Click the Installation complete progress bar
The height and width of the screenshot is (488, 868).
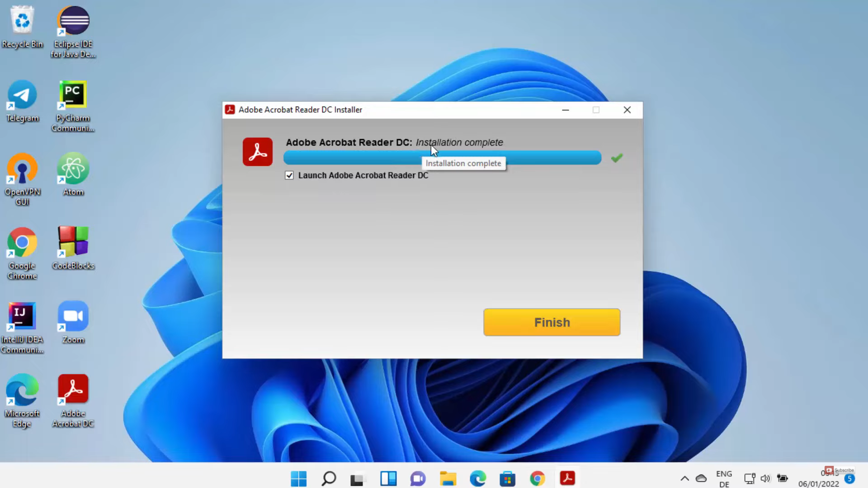tap(442, 157)
